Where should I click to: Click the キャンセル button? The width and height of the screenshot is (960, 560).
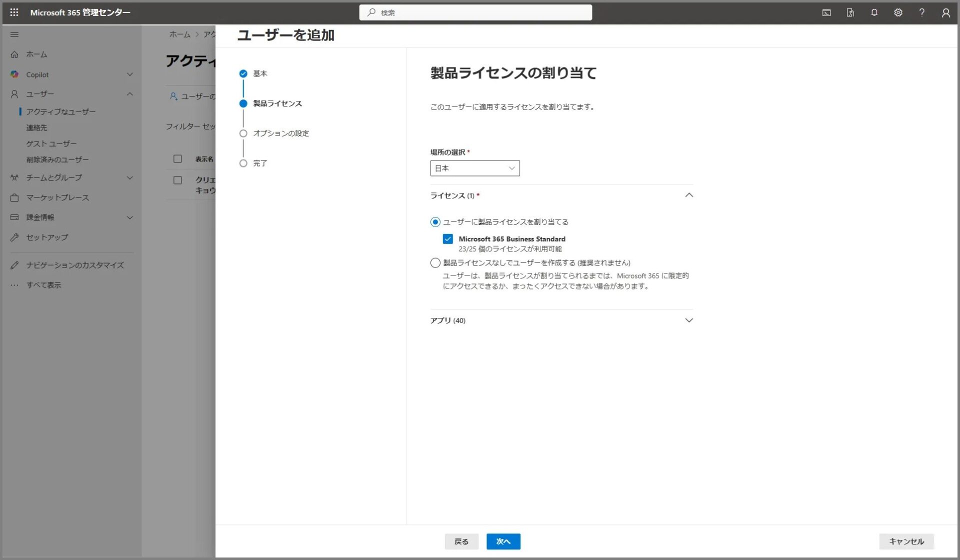[x=906, y=541]
